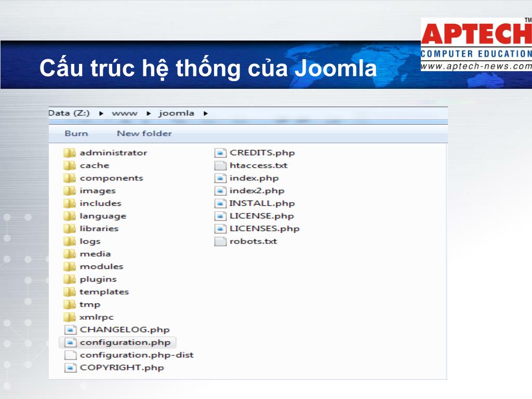Click the plugins folder icon
This screenshot has width=532, height=399.
pyautogui.click(x=70, y=279)
